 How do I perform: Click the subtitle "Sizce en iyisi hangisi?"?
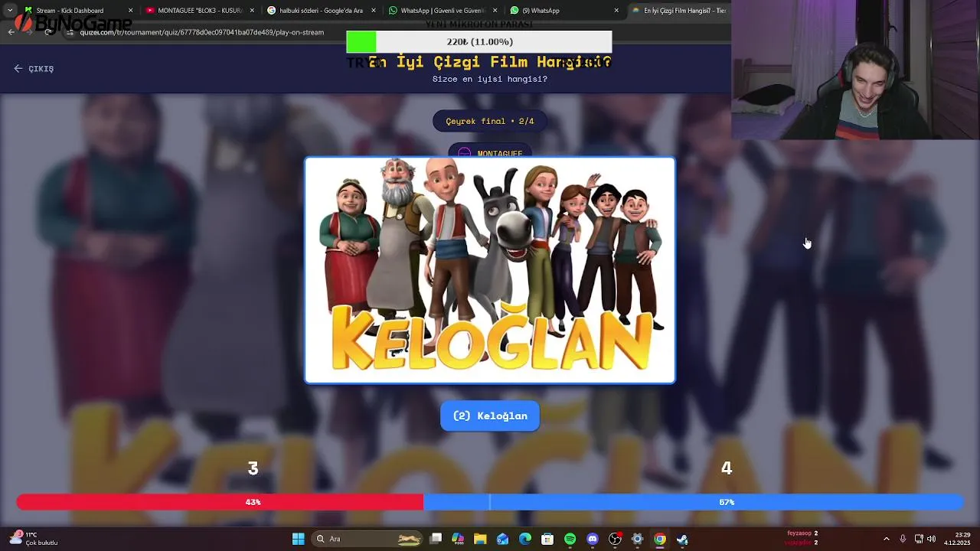click(x=490, y=79)
